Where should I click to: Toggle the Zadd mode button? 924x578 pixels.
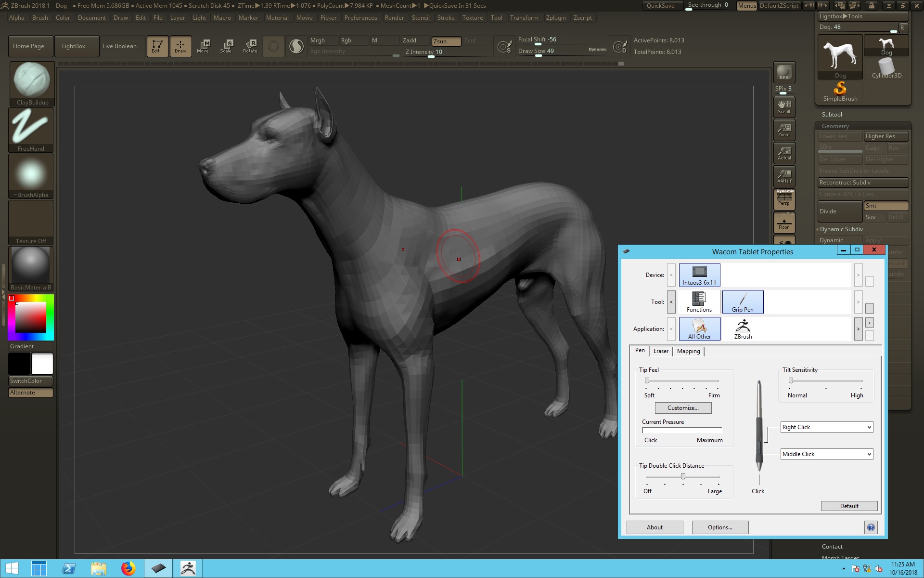415,40
